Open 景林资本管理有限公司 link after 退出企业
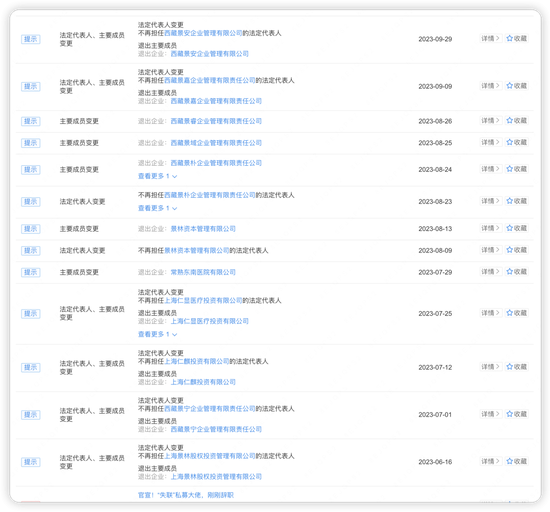 [x=203, y=229]
